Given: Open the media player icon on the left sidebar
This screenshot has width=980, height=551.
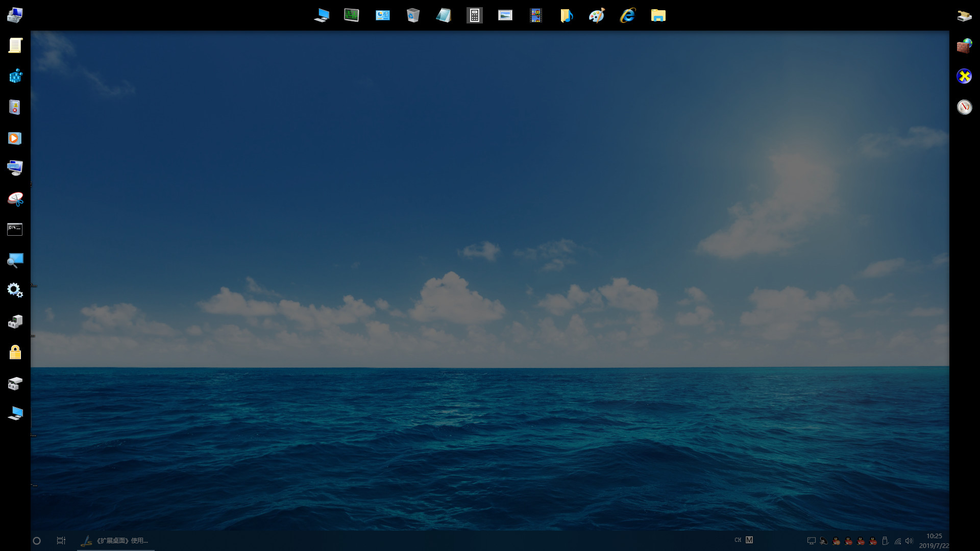Looking at the screenshot, I should click(x=15, y=138).
